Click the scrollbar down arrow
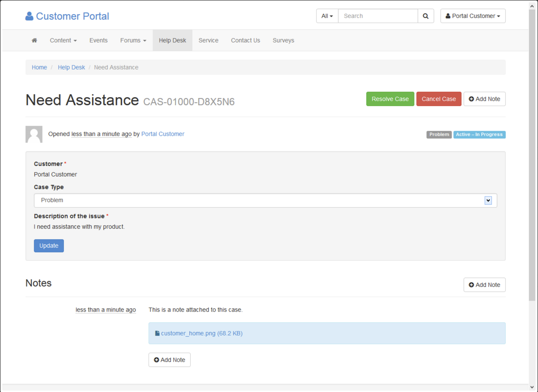The width and height of the screenshot is (538, 392). pos(532,387)
